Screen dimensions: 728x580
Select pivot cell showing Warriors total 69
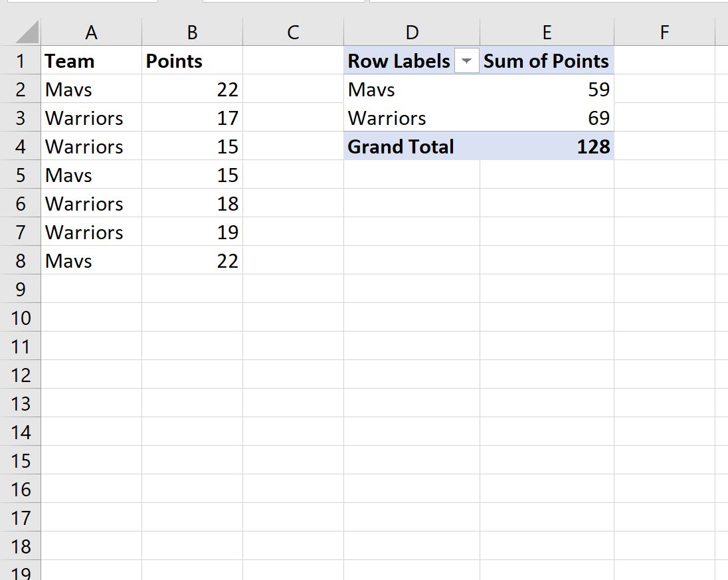(547, 118)
